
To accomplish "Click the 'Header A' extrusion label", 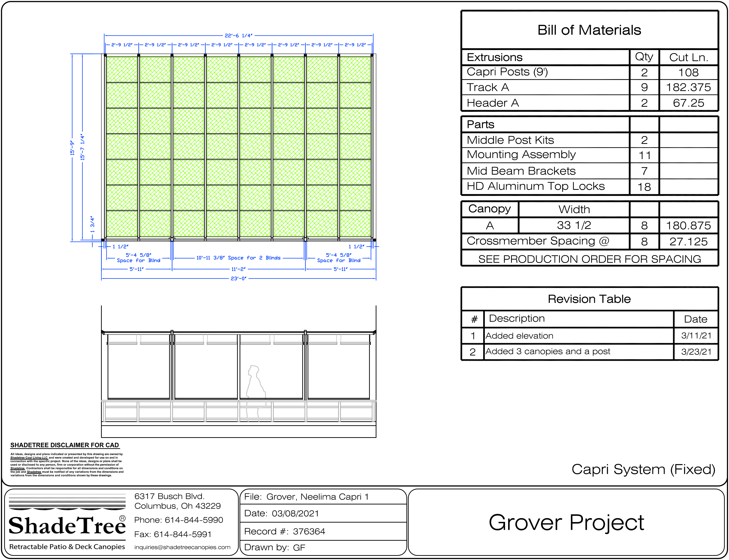I will tap(492, 103).
